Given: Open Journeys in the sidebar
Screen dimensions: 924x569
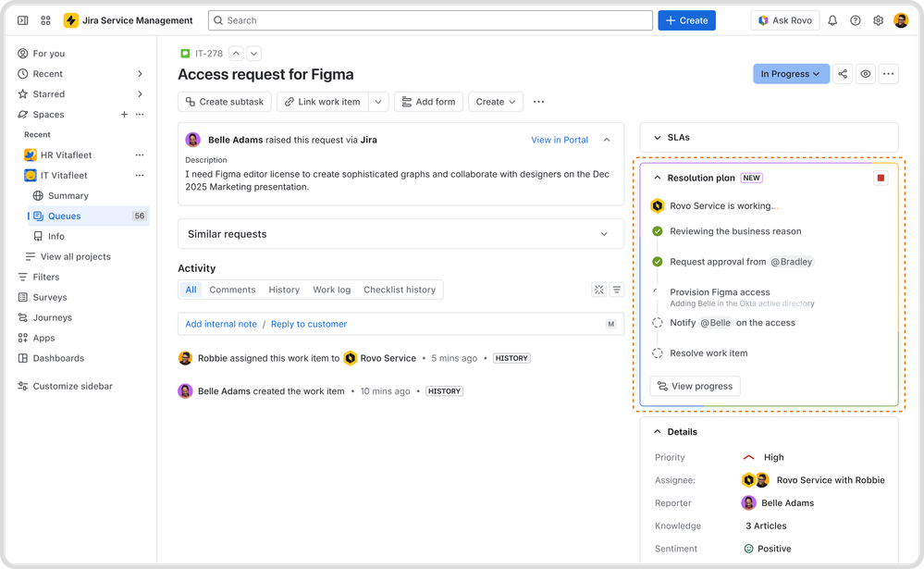Looking at the screenshot, I should (53, 318).
